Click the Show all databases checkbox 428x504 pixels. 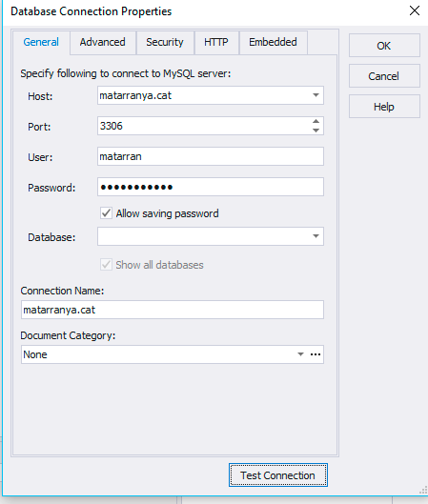106,265
